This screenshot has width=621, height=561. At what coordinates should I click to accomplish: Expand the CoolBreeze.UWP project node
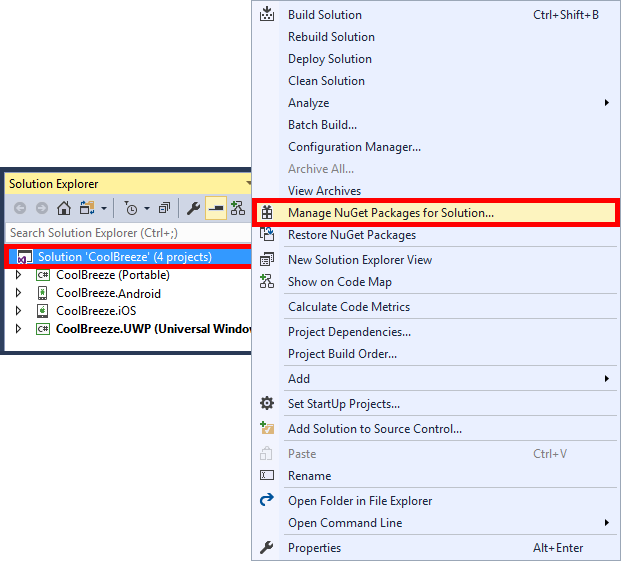tap(18, 328)
